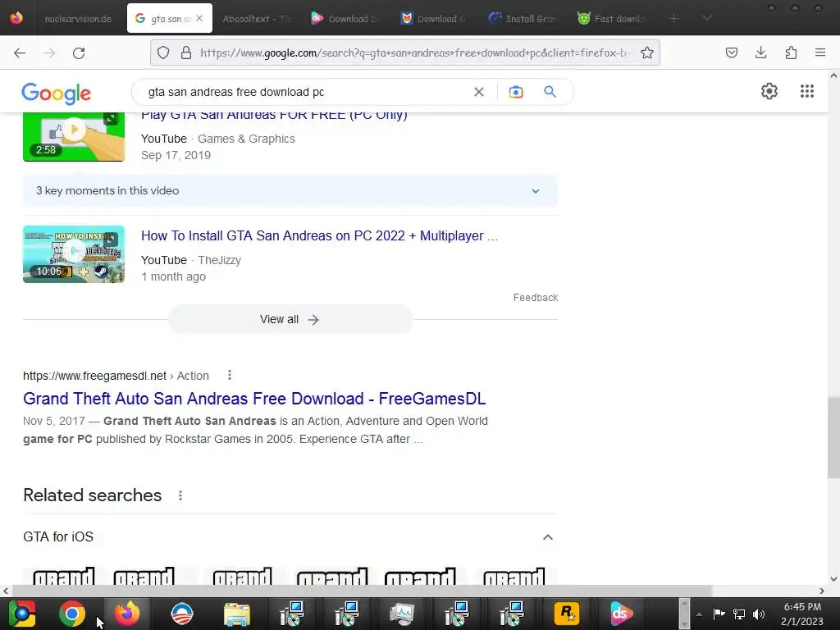Submit search with magnifier icon
The height and width of the screenshot is (630, 840).
[550, 92]
